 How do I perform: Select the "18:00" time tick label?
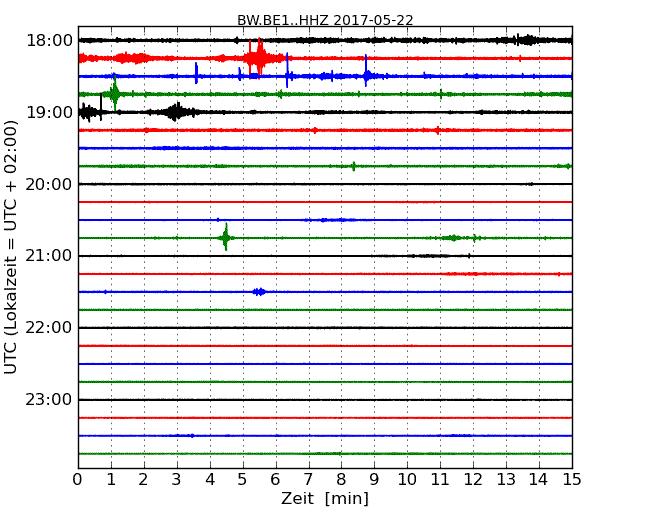(49, 41)
